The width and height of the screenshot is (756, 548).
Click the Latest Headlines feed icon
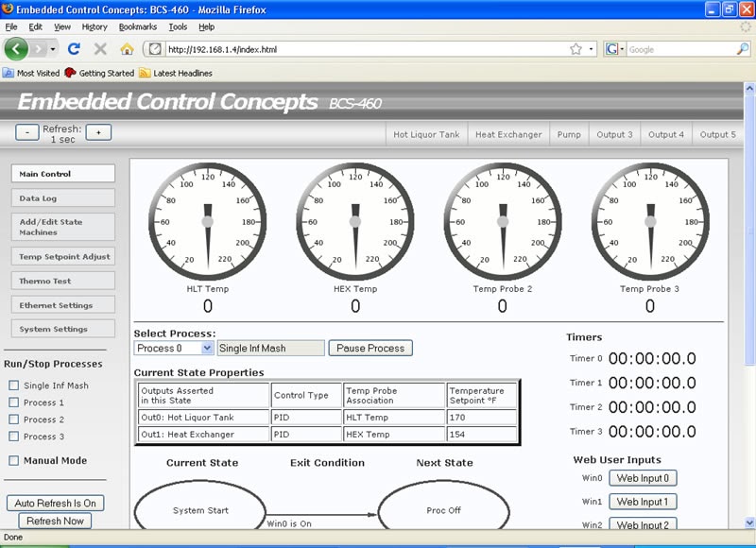click(x=145, y=73)
